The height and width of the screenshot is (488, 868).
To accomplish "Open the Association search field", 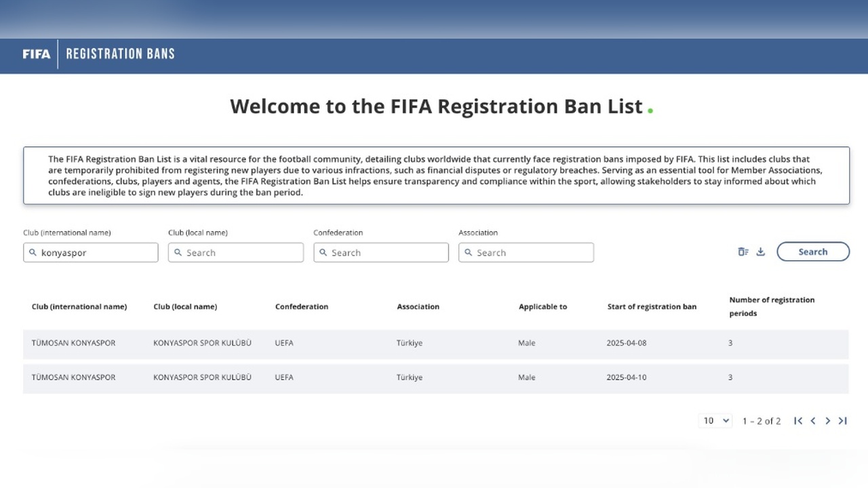I will (526, 253).
